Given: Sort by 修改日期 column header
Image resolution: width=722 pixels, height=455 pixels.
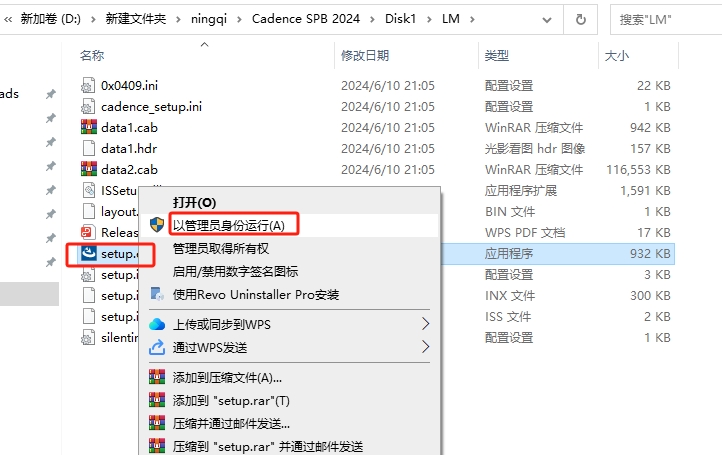Looking at the screenshot, I should tap(365, 56).
